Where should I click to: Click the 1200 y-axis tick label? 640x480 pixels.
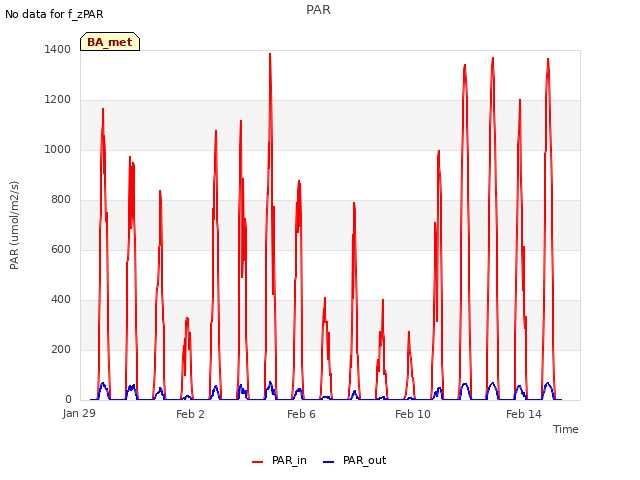[x=58, y=99]
